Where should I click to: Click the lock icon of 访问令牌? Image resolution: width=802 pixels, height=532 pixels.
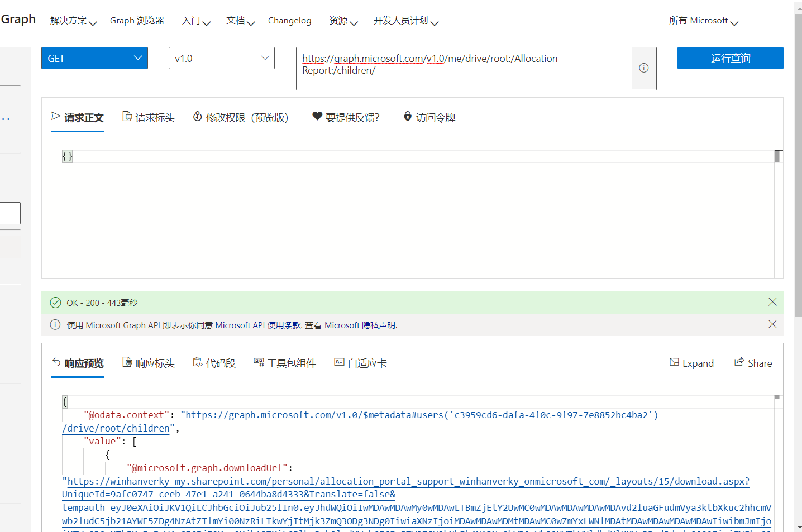click(x=408, y=116)
